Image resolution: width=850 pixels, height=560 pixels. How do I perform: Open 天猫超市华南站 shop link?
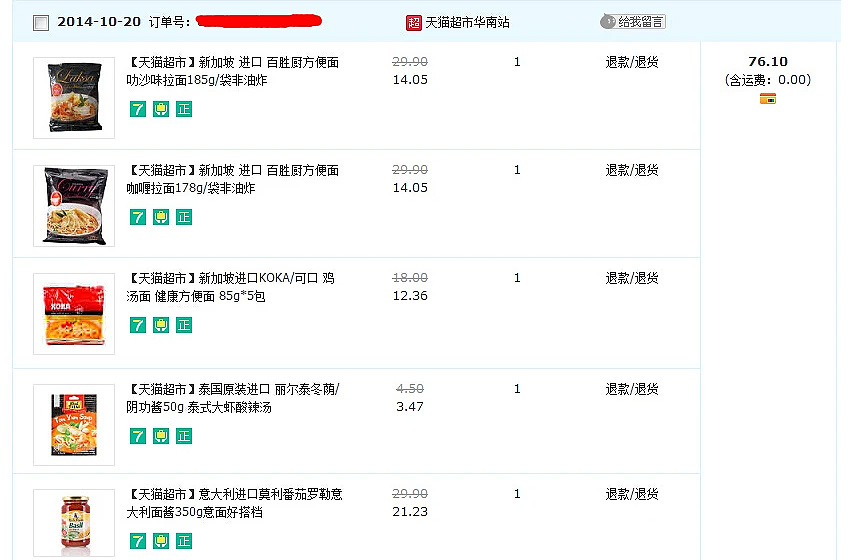coord(467,22)
